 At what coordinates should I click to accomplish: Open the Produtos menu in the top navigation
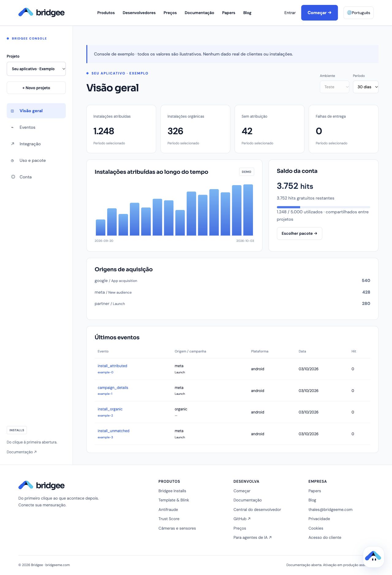click(x=106, y=13)
